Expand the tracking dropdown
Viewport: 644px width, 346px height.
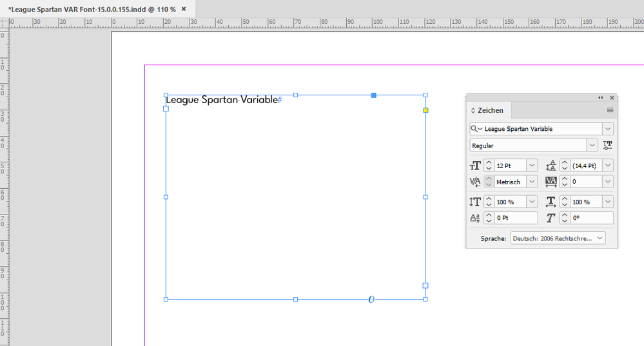[608, 182]
